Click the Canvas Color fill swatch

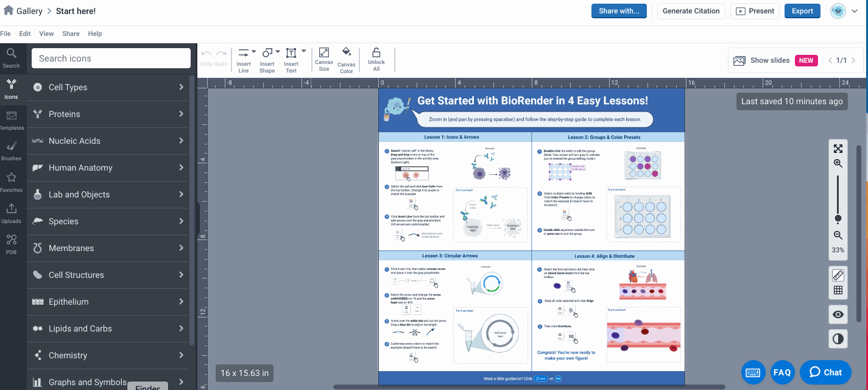pos(346,53)
